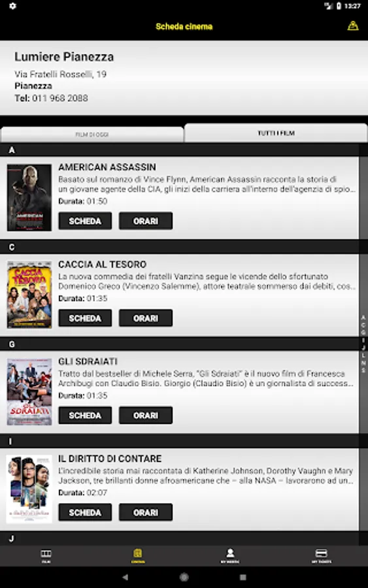Open SCHEDA for Caccia al Tesoro

(x=85, y=318)
